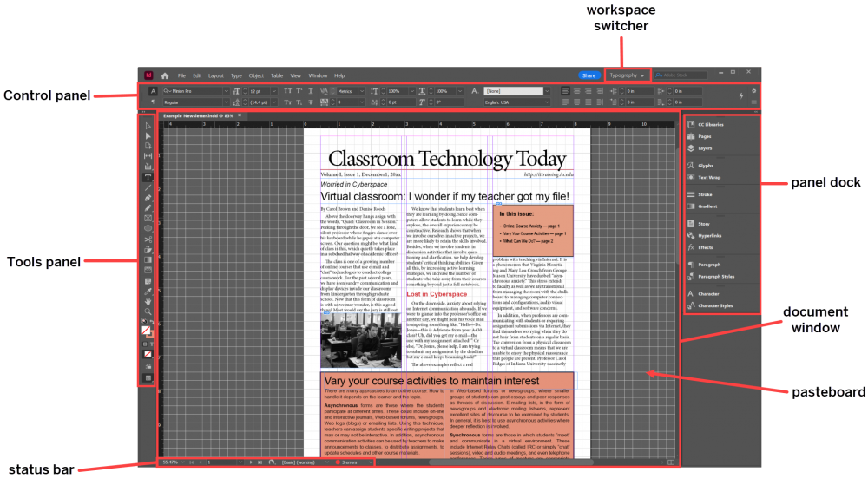This screenshot has height=485, width=868.
Task: Click the Fill and Stroke color swatch
Action: pyautogui.click(x=148, y=328)
